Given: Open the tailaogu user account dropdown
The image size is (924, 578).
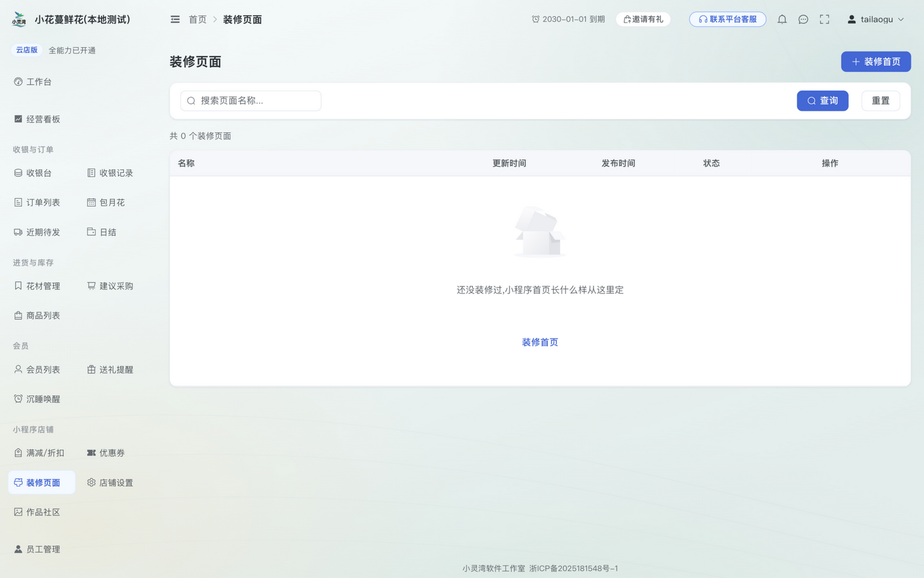Looking at the screenshot, I should [876, 19].
